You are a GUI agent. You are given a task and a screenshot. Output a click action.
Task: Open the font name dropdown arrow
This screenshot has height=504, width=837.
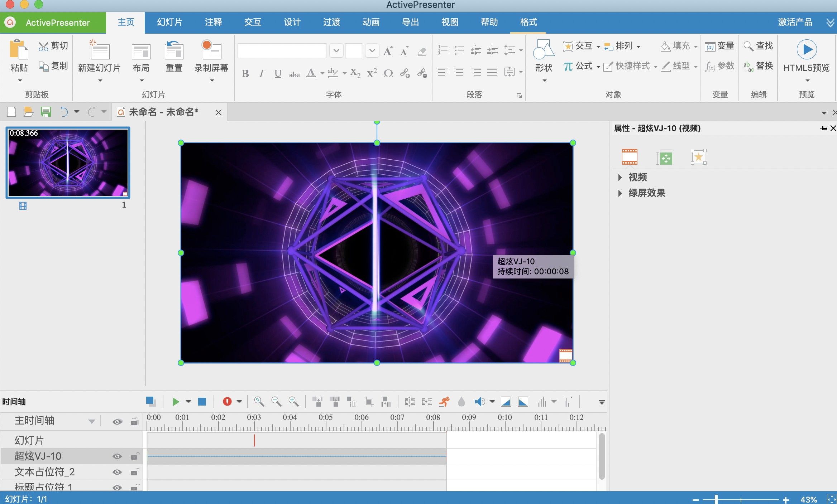click(x=336, y=50)
